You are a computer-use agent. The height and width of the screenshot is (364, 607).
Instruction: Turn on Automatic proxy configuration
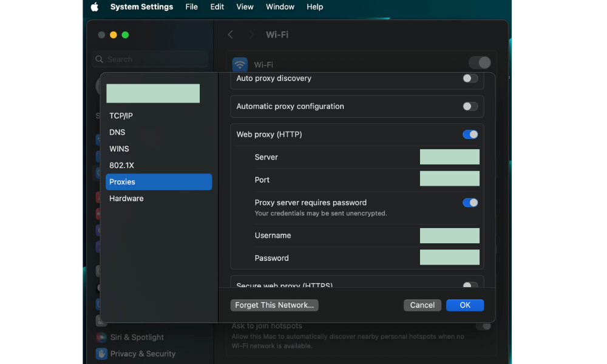pyautogui.click(x=470, y=106)
